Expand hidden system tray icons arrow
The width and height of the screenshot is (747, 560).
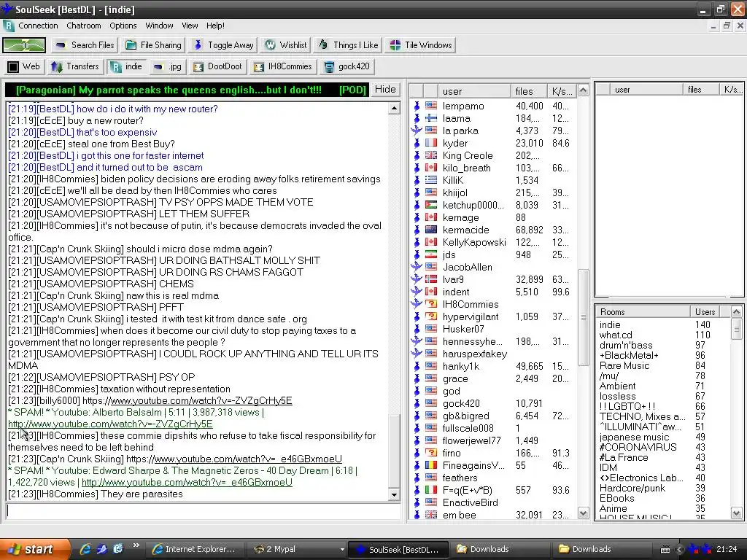pos(679,550)
